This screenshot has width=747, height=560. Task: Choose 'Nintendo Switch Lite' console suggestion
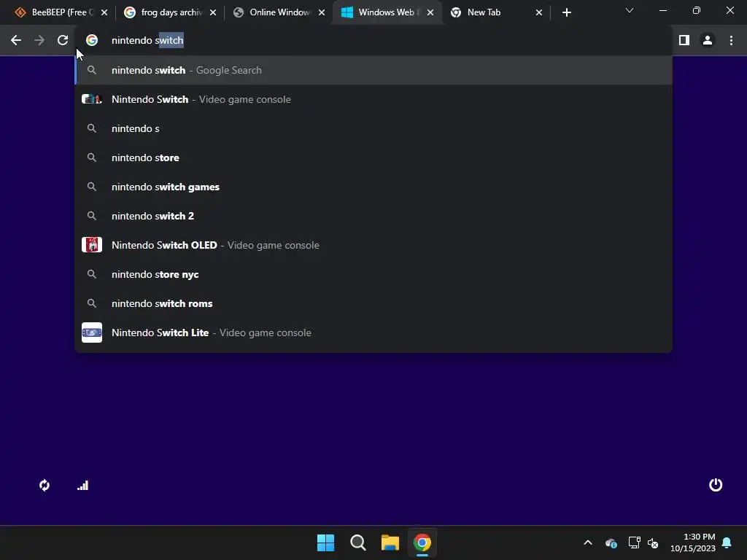click(373, 332)
